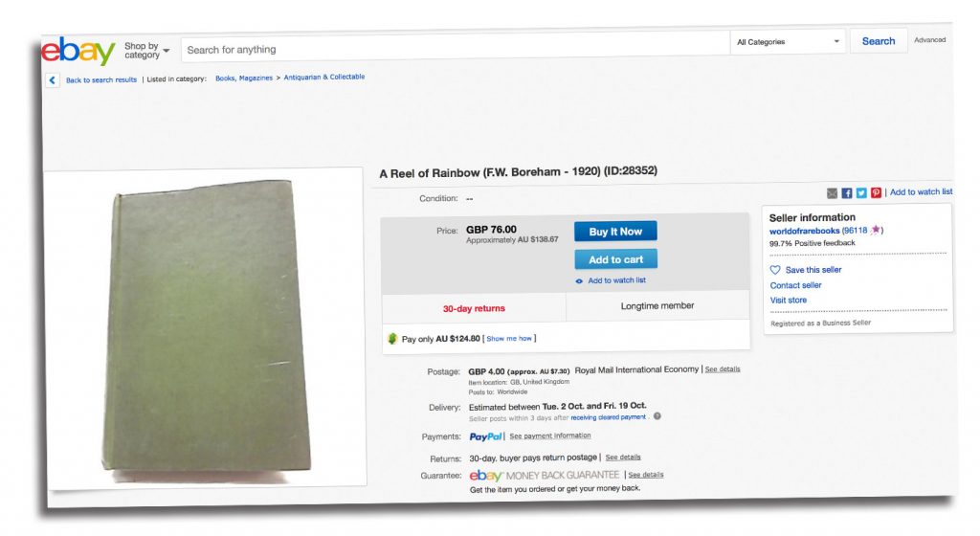This screenshot has width=980, height=536.
Task: Open Books, Magazines category breadcrumb
Action: point(244,78)
